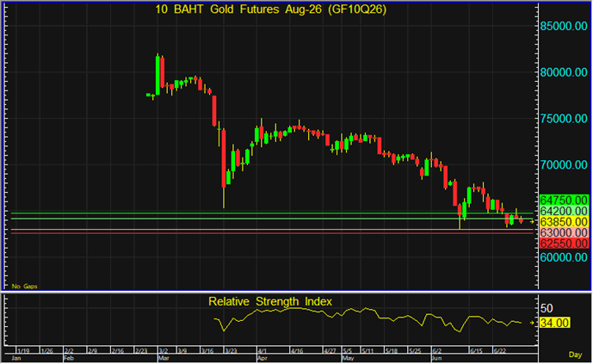Click the yellow arrow beside RSI 34.00
Screen dimensions: 593x364
click(532, 324)
